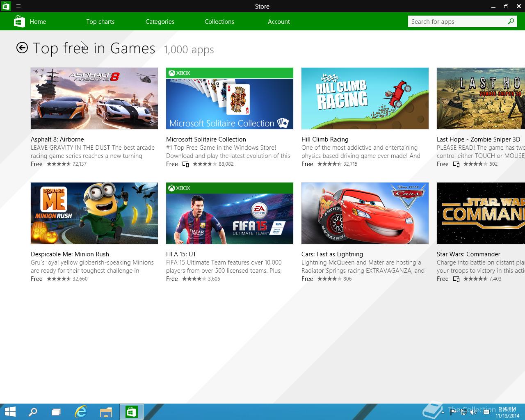Open Star Wars Commander thumbnail
This screenshot has height=420, width=525.
pyautogui.click(x=481, y=213)
